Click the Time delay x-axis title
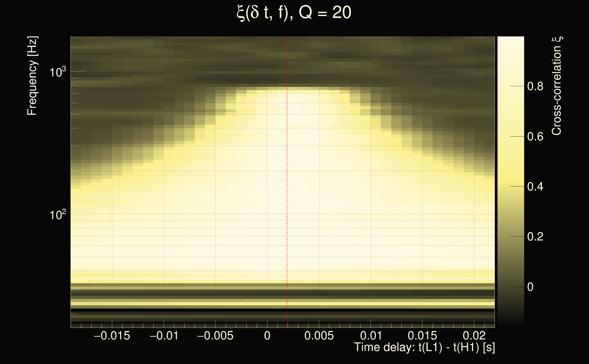589x364 pixels. [x=424, y=347]
